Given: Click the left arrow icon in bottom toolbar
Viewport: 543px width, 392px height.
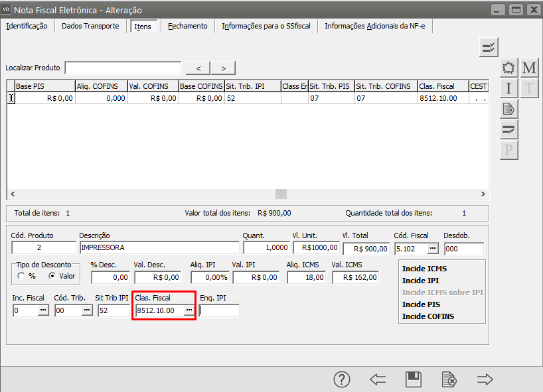Looking at the screenshot, I should [378, 379].
